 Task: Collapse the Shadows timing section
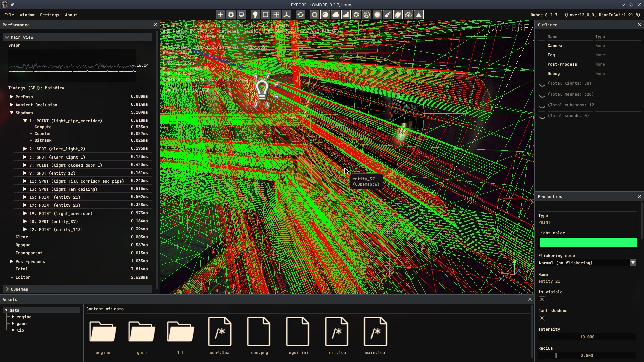point(12,113)
